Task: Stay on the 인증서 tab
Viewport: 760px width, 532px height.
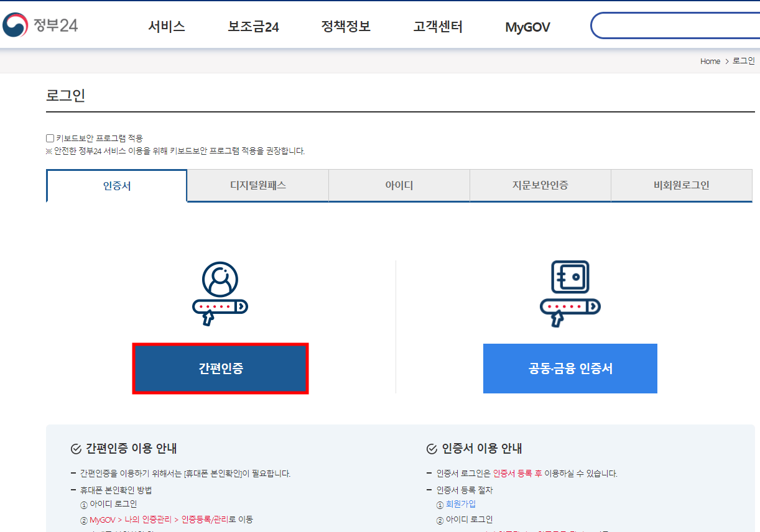Action: coord(116,185)
